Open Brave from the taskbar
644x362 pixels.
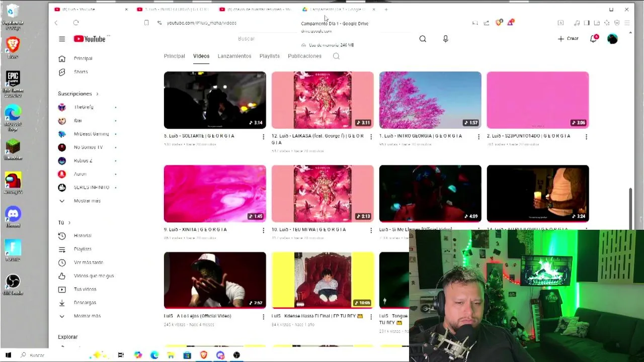point(203,355)
